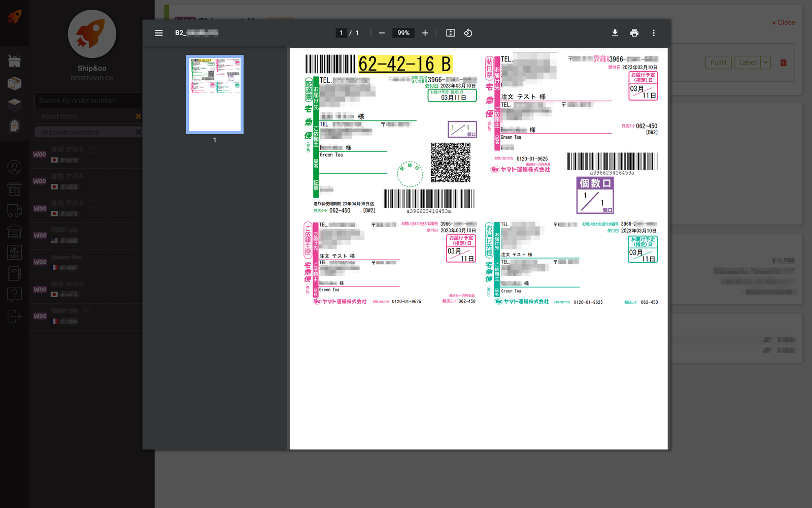
Task: Delete the shipment with the trash icon
Action: (x=784, y=62)
